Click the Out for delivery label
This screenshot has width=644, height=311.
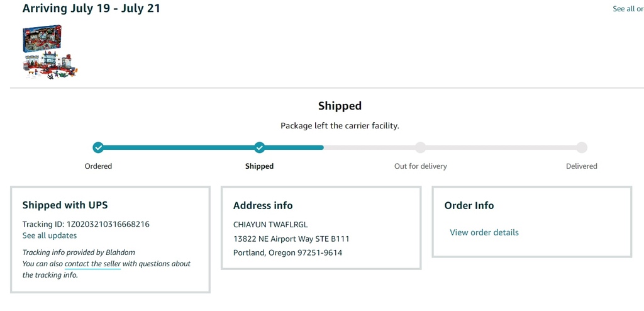coord(421,166)
